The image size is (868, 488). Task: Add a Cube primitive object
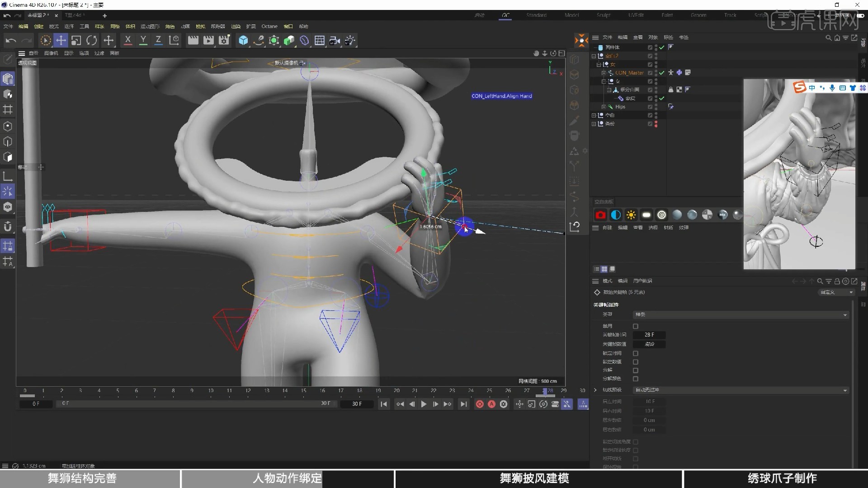pyautogui.click(x=243, y=40)
